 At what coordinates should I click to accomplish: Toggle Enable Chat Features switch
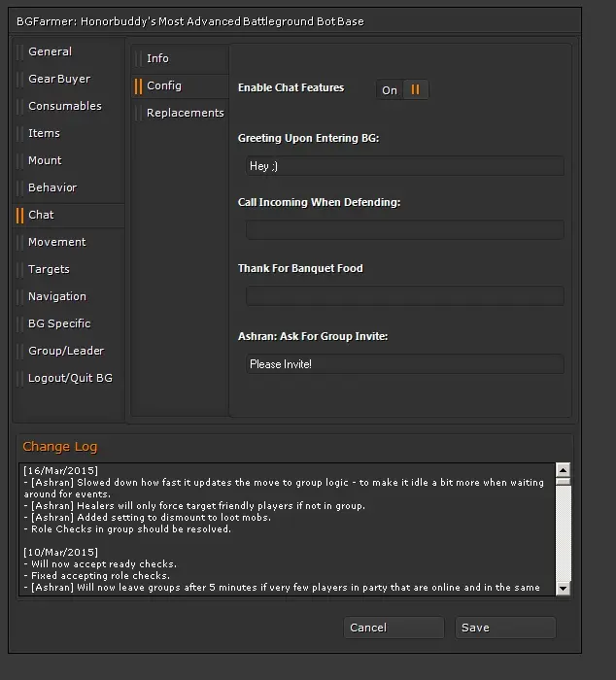pos(402,89)
